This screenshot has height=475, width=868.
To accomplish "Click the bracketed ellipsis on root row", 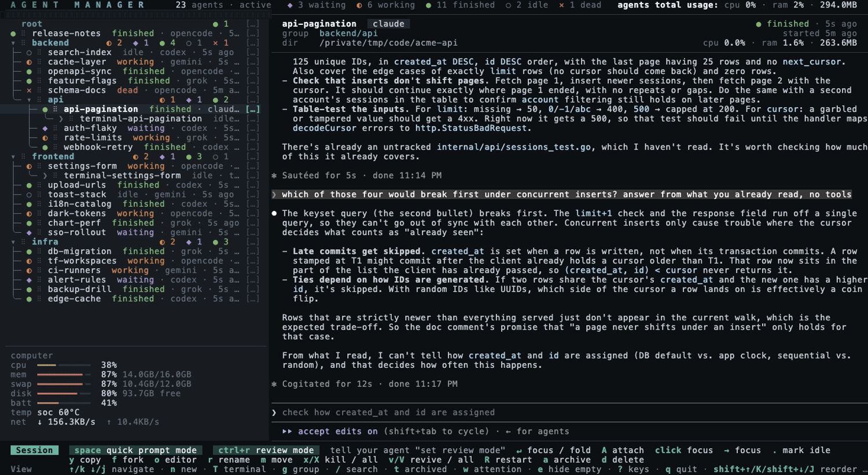I will point(252,24).
